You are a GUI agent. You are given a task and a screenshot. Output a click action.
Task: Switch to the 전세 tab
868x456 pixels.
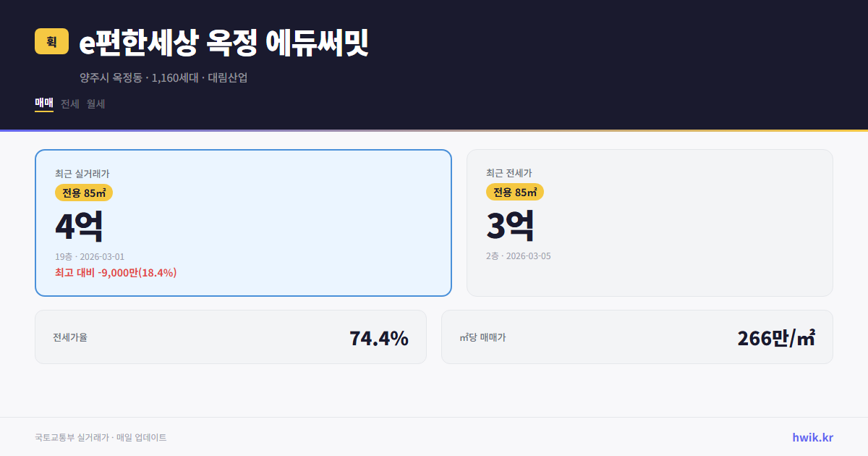[68, 104]
